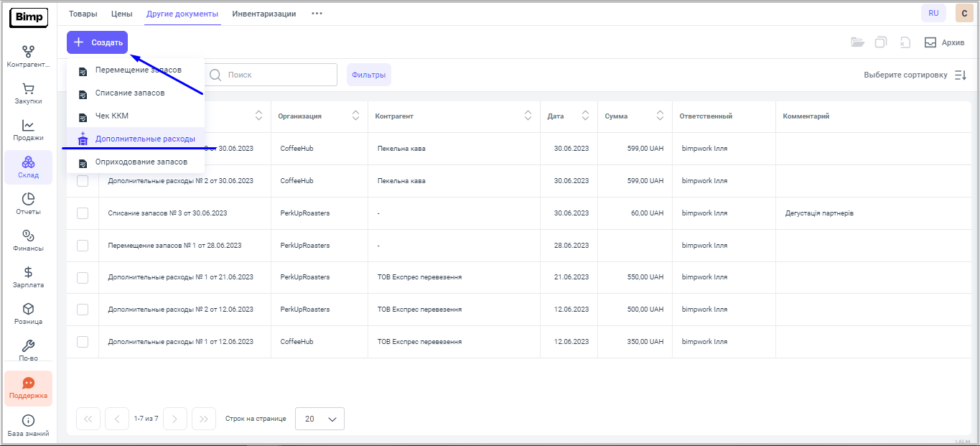Switch to the Инвентаризации tab

[x=263, y=14]
